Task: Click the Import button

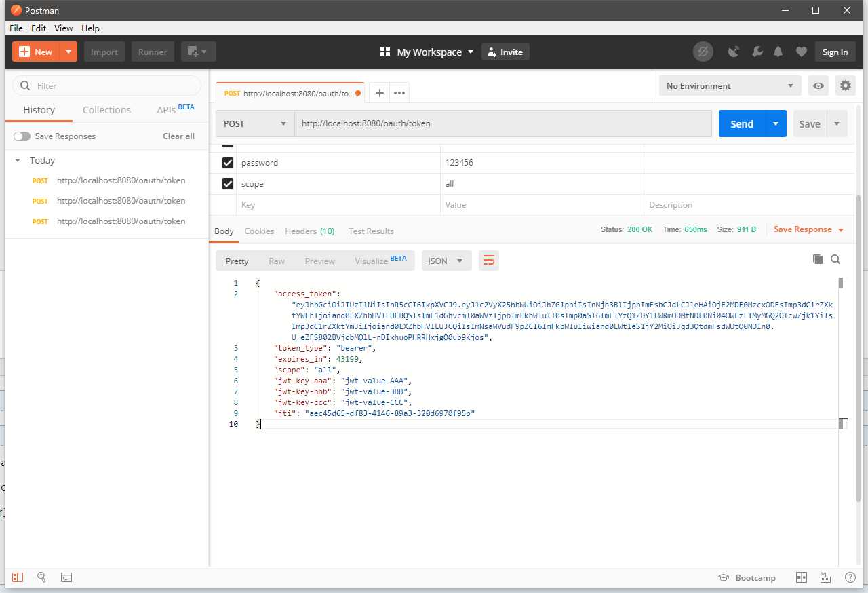Action: click(104, 52)
